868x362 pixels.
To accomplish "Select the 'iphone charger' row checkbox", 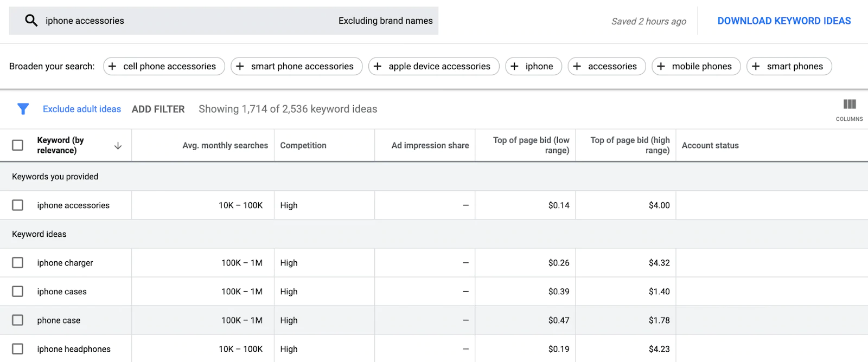I will point(18,263).
